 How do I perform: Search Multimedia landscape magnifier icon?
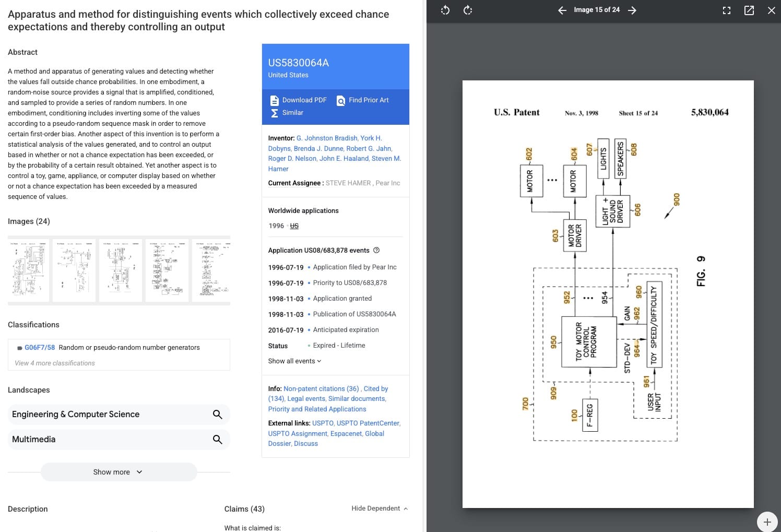tap(218, 440)
